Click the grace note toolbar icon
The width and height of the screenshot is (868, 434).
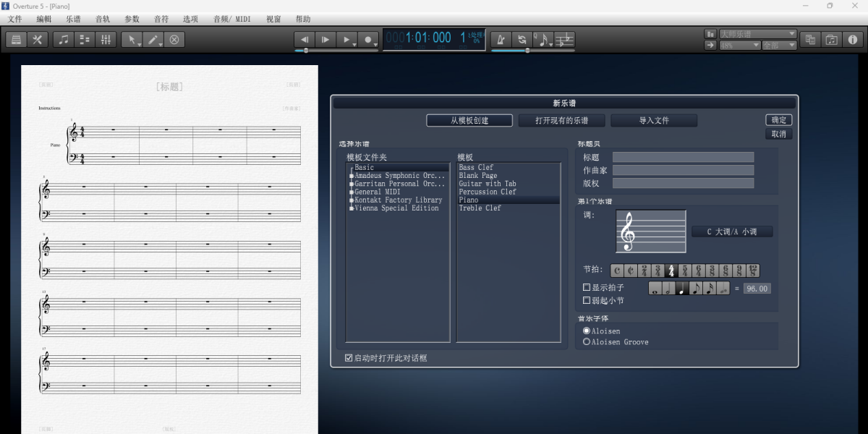click(x=543, y=40)
